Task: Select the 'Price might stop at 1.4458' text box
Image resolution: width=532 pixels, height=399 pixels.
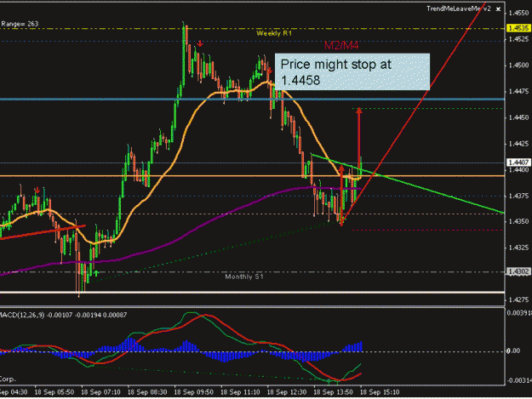Action: click(x=352, y=71)
